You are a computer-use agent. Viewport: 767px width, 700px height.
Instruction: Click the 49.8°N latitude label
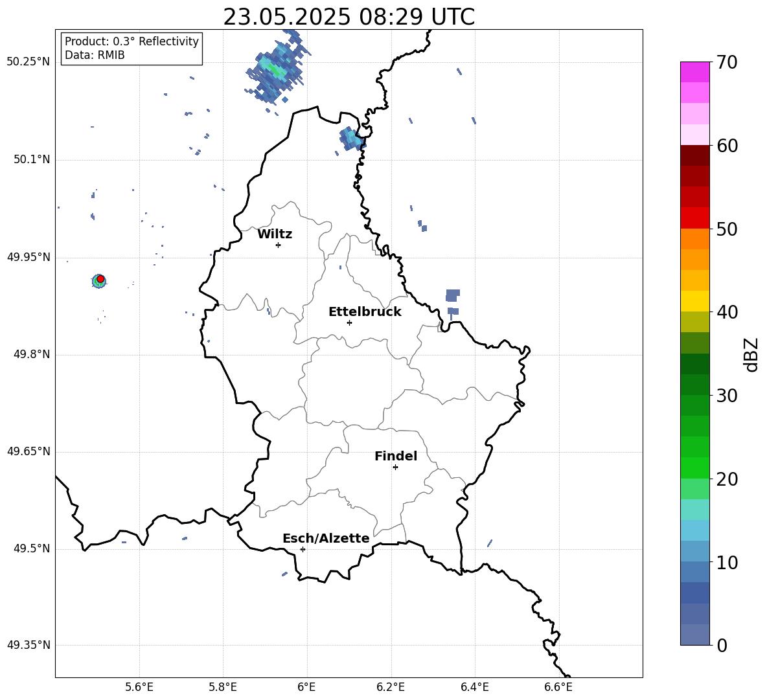31,354
